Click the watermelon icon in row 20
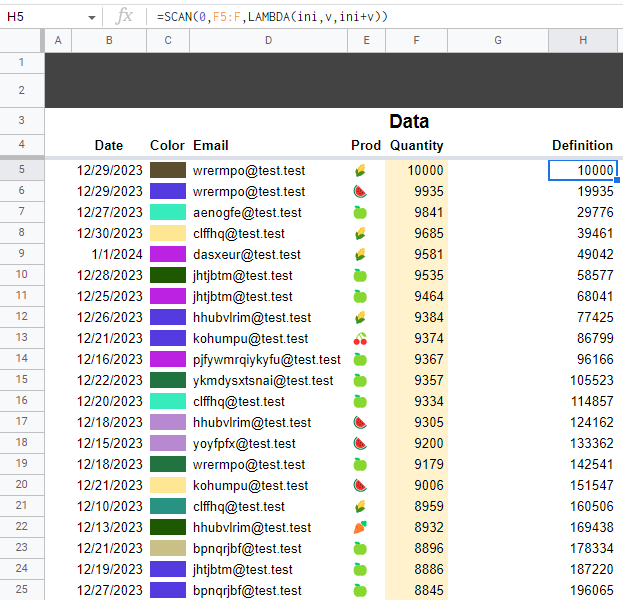 coord(360,486)
